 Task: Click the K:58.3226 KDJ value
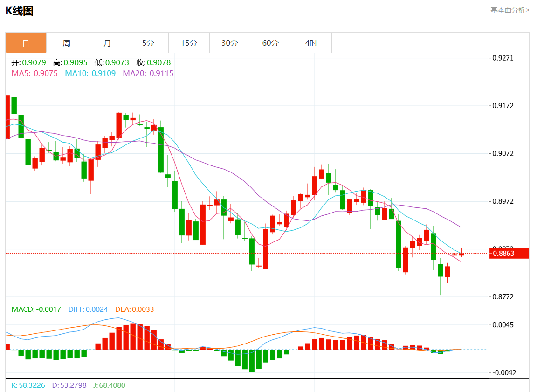(x=28, y=385)
